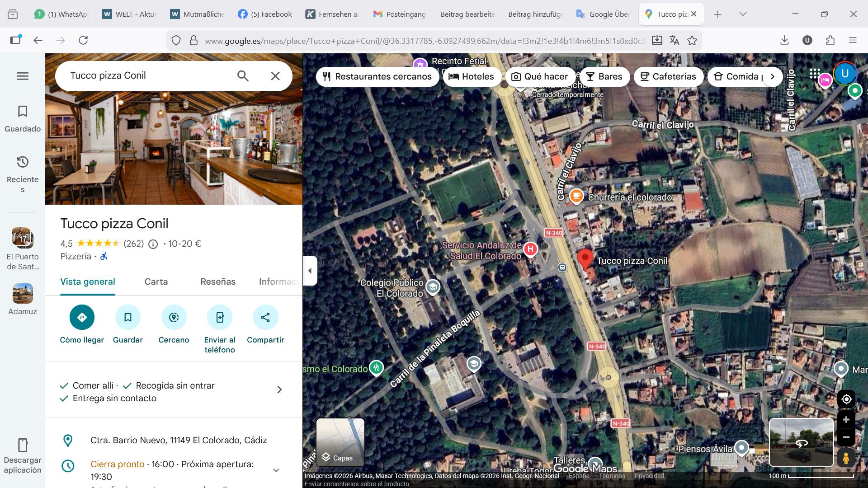Open the Google apps grid icon

pyautogui.click(x=815, y=73)
